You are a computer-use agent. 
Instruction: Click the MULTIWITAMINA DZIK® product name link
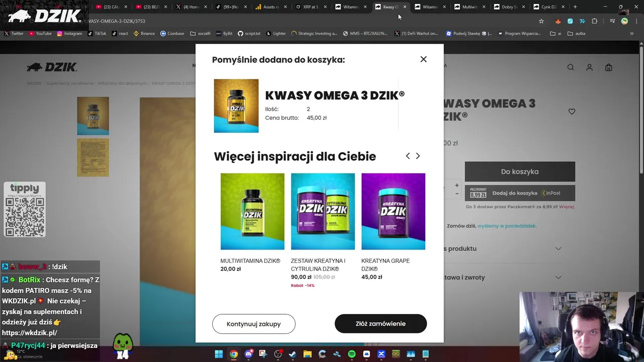click(250, 261)
